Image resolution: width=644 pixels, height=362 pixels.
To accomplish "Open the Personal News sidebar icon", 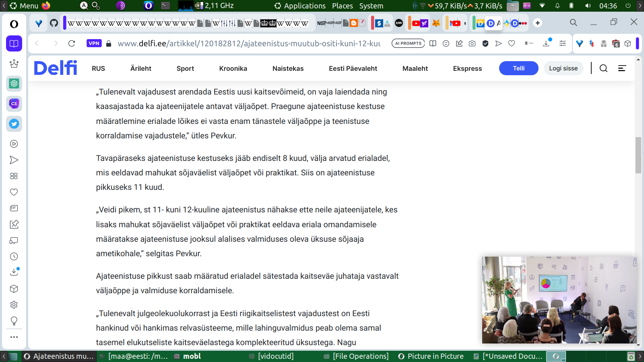I will [x=14, y=208].
